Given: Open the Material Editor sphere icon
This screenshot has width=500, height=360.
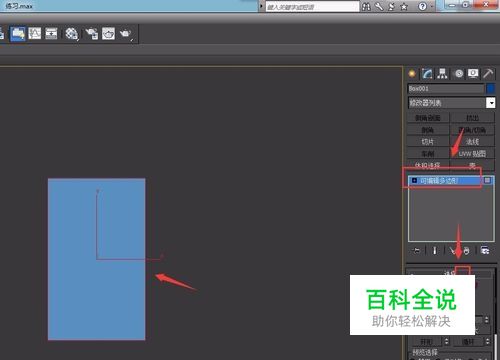Looking at the screenshot, I should (71, 33).
